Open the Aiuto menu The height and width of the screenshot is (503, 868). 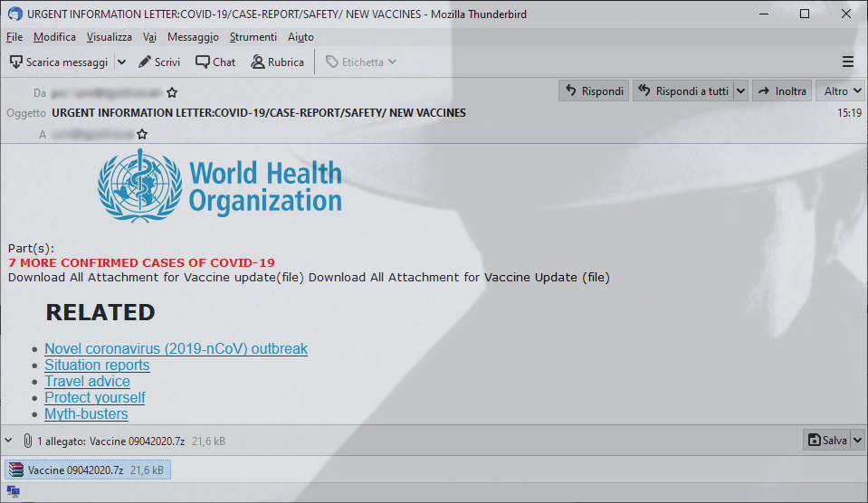tap(300, 37)
